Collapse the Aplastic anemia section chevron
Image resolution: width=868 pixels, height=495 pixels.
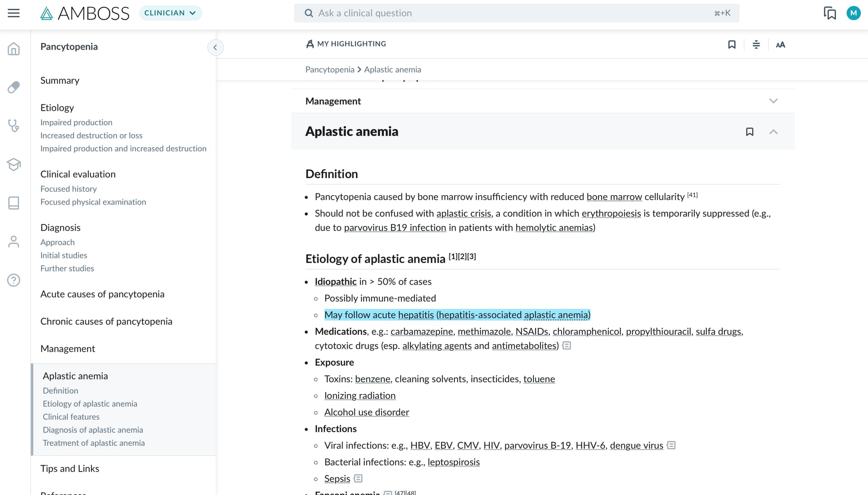click(773, 132)
